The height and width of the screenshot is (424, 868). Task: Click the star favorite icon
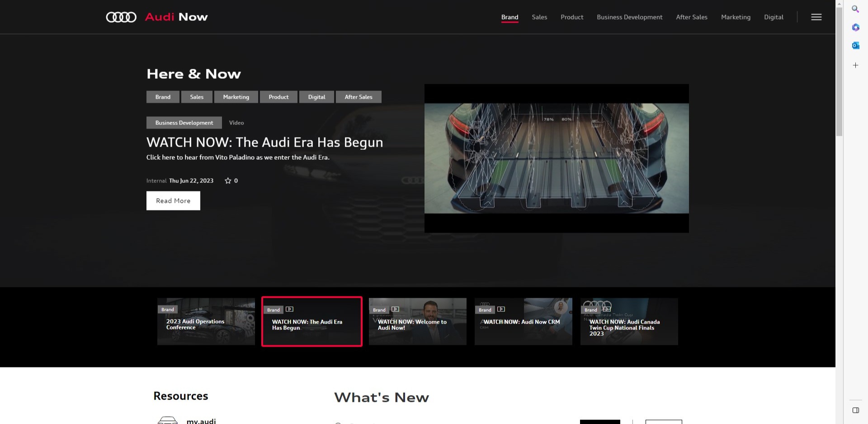228,181
